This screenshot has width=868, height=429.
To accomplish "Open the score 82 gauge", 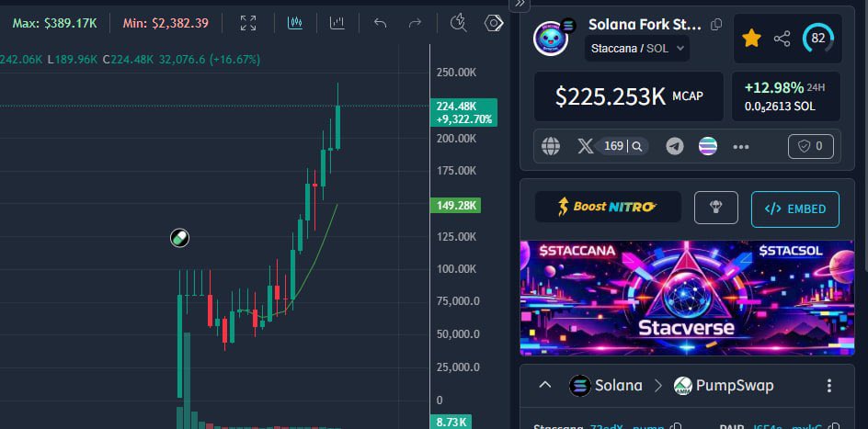I will pyautogui.click(x=817, y=39).
